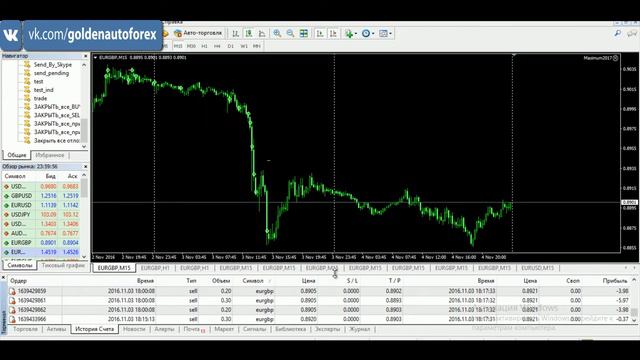Toggle chart auto scroll icon
The image size is (640, 360).
point(320,33)
